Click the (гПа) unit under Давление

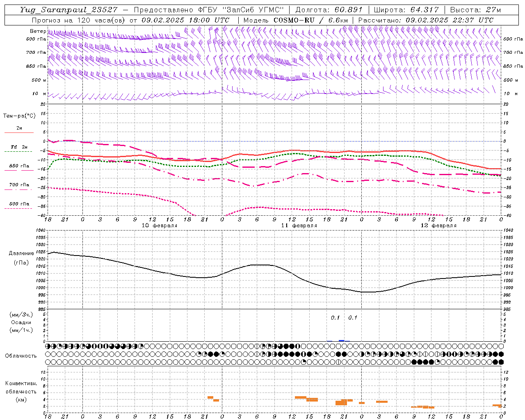[x=21, y=262]
